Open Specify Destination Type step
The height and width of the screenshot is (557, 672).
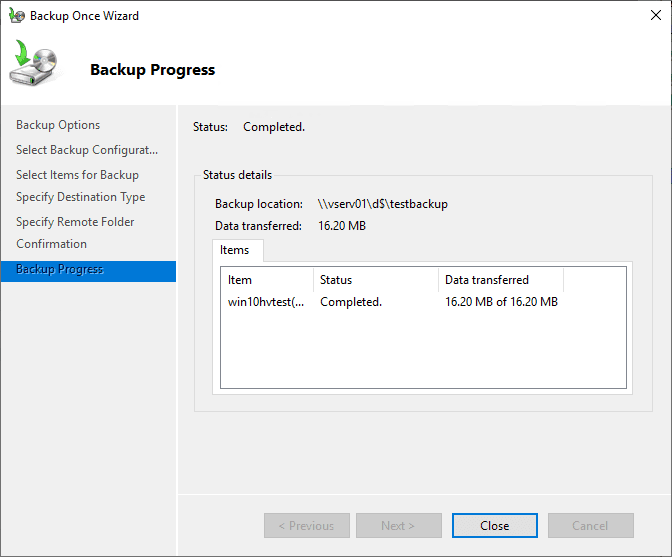pos(80,197)
